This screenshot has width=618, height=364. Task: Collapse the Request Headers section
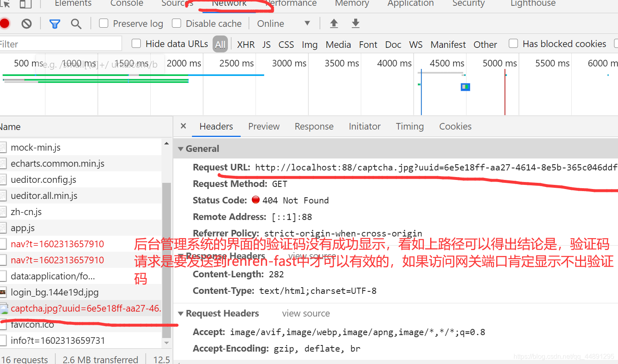pos(180,314)
